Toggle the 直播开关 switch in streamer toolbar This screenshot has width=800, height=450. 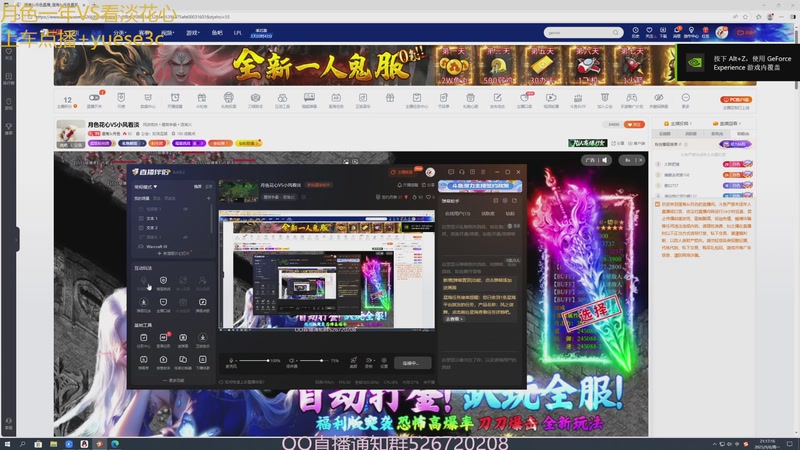coord(94,97)
